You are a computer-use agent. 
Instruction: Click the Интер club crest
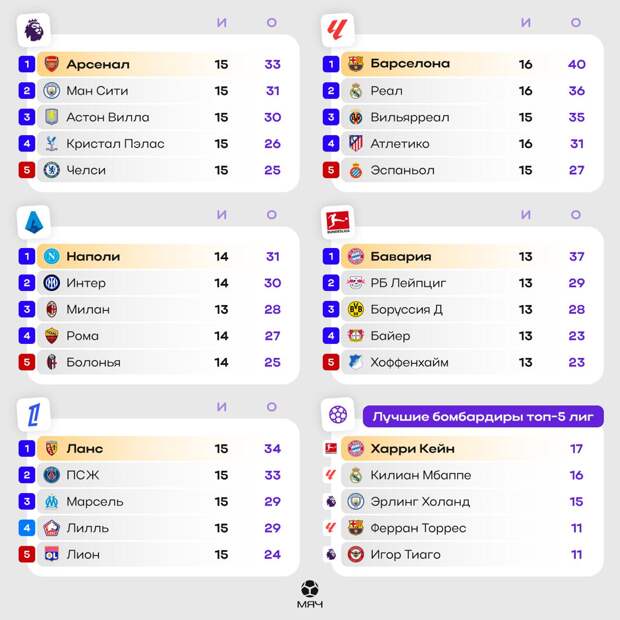click(x=52, y=283)
